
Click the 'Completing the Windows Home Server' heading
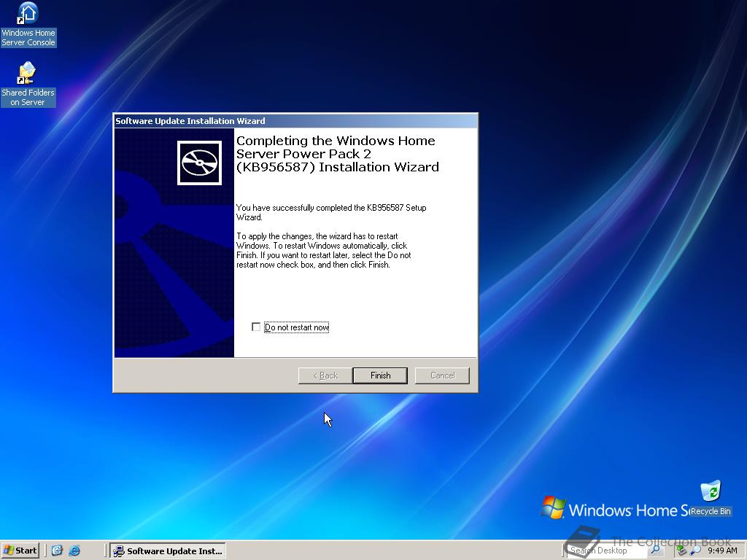click(x=338, y=154)
